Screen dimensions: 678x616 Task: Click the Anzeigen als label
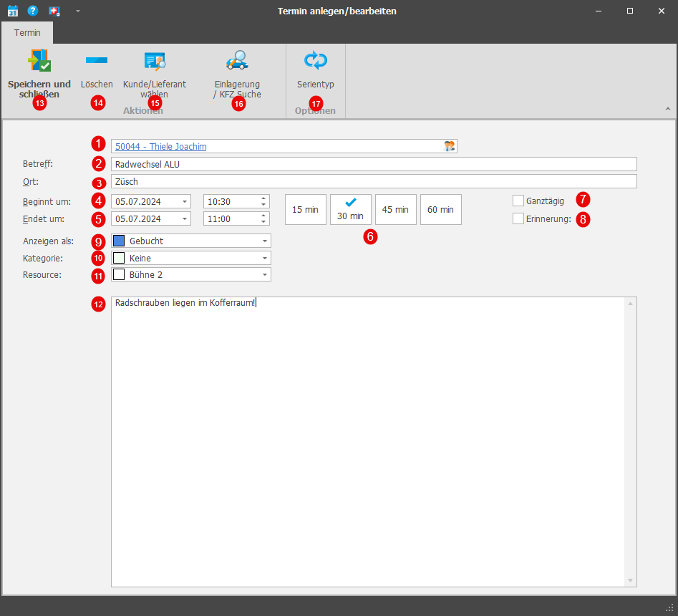49,241
